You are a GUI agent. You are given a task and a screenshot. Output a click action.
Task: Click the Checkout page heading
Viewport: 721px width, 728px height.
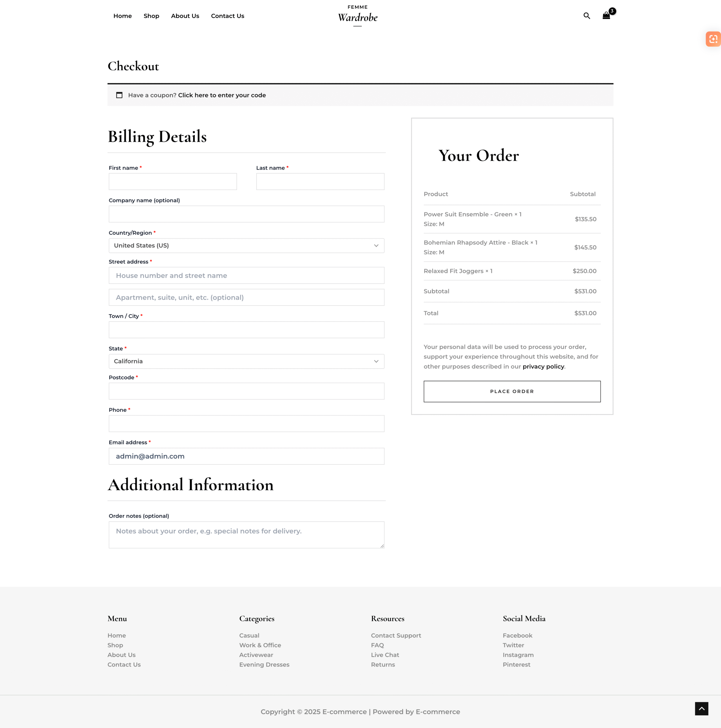click(x=133, y=66)
